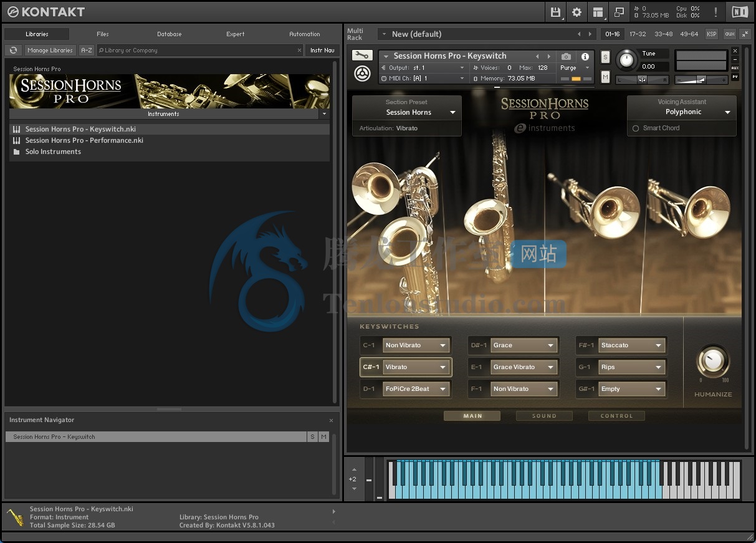
Task: Click the library Instruments button
Action: (164, 114)
